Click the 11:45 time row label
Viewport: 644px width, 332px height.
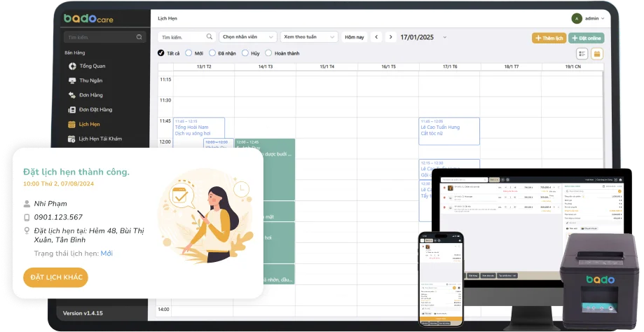(x=165, y=121)
